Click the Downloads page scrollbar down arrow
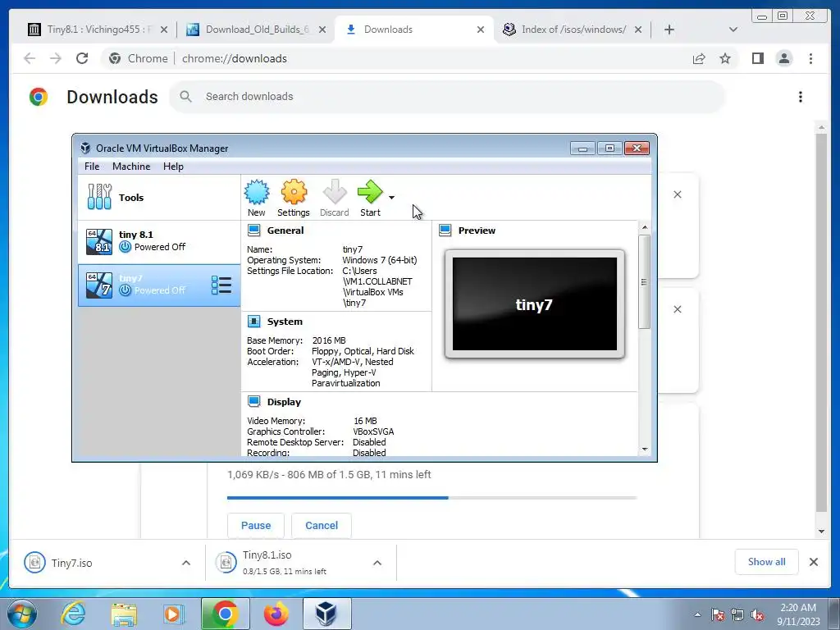 click(x=821, y=532)
